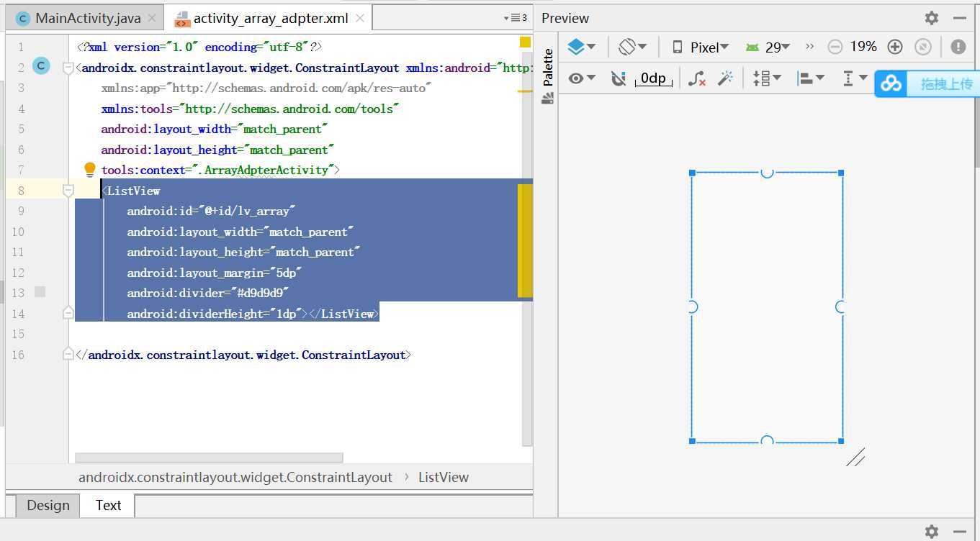Collapse the ConstraintLayout tag fold marker

point(68,68)
